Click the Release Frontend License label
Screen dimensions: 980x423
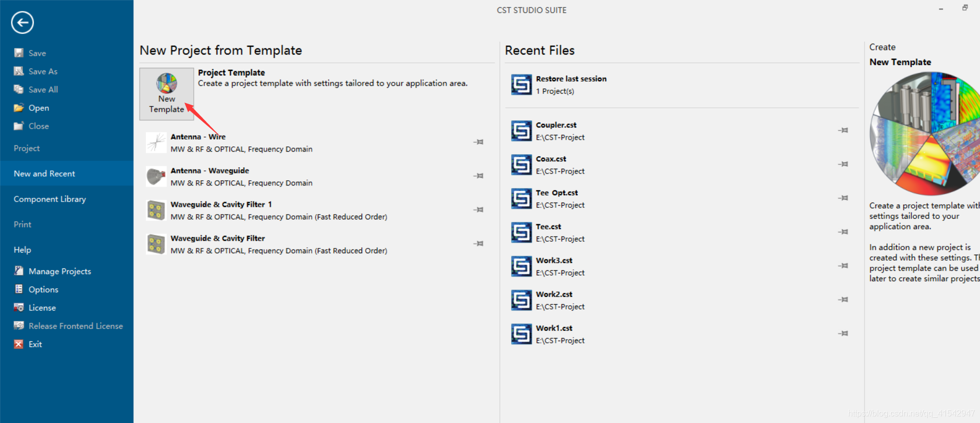(76, 326)
